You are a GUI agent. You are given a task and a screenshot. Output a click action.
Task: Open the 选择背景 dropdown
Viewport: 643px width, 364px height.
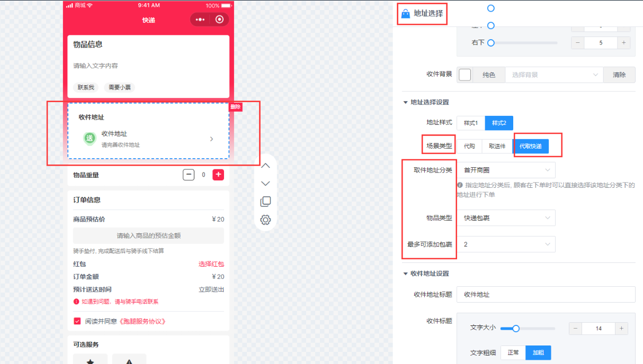tap(554, 75)
